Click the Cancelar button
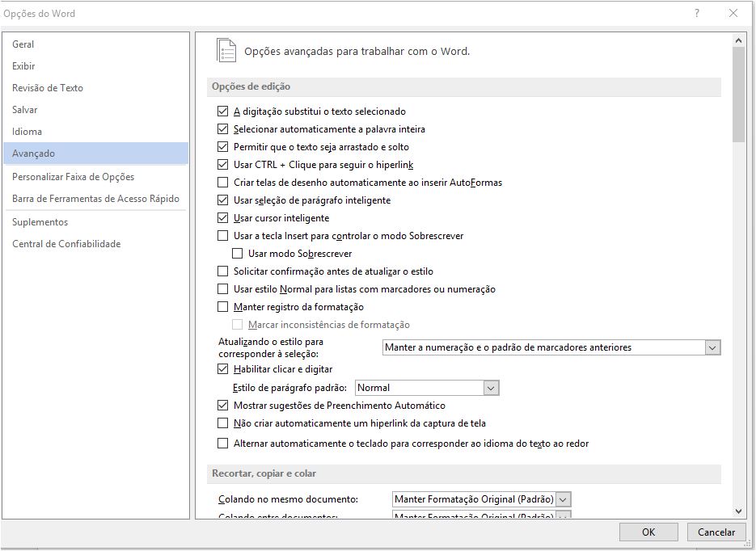Image resolution: width=756 pixels, height=551 pixels. (716, 532)
